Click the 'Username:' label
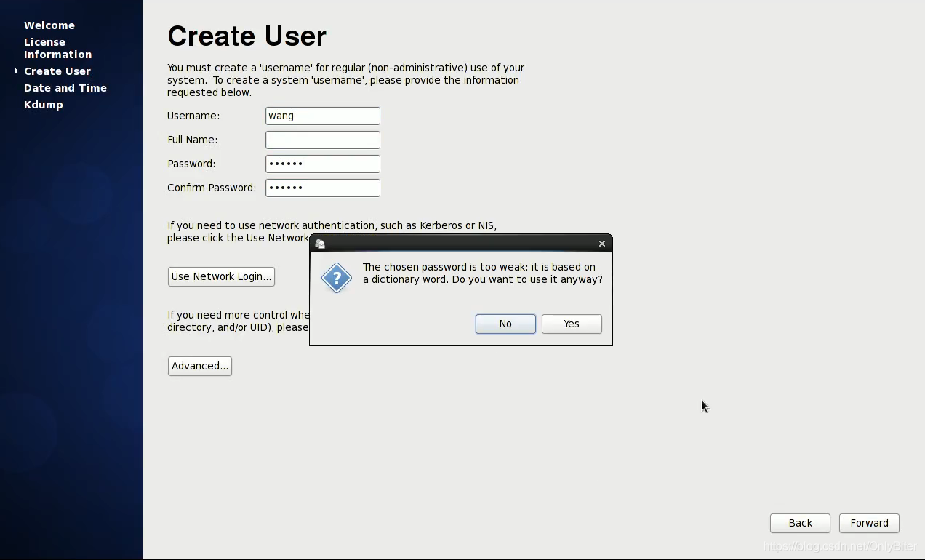 [x=193, y=116]
